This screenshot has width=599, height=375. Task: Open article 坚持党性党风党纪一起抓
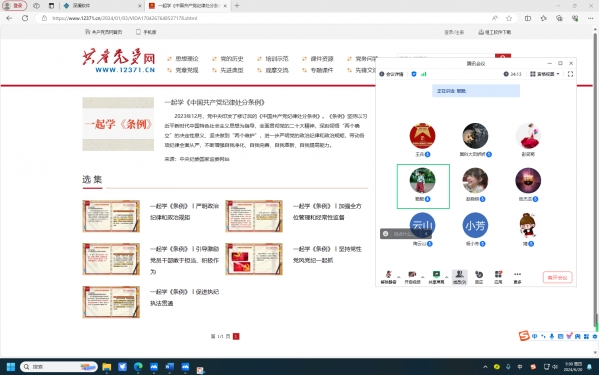327,254
